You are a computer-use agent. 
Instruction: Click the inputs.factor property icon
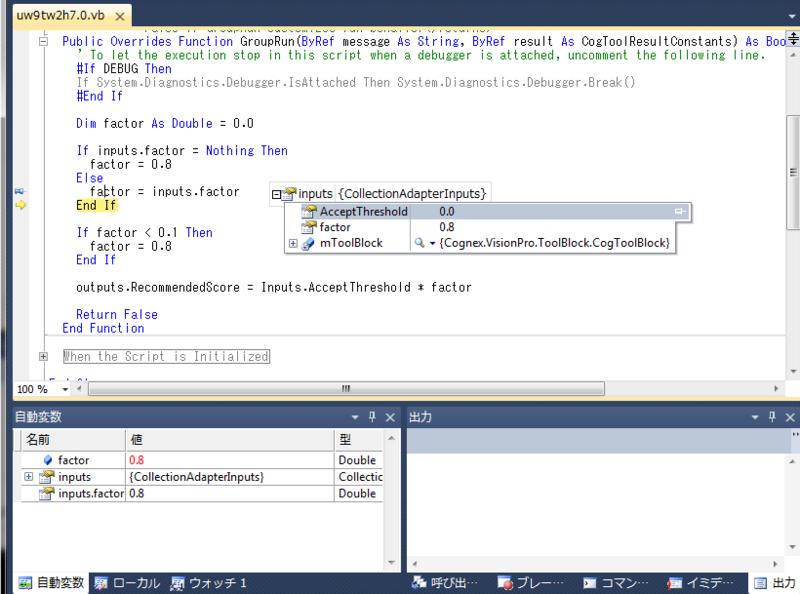47,493
